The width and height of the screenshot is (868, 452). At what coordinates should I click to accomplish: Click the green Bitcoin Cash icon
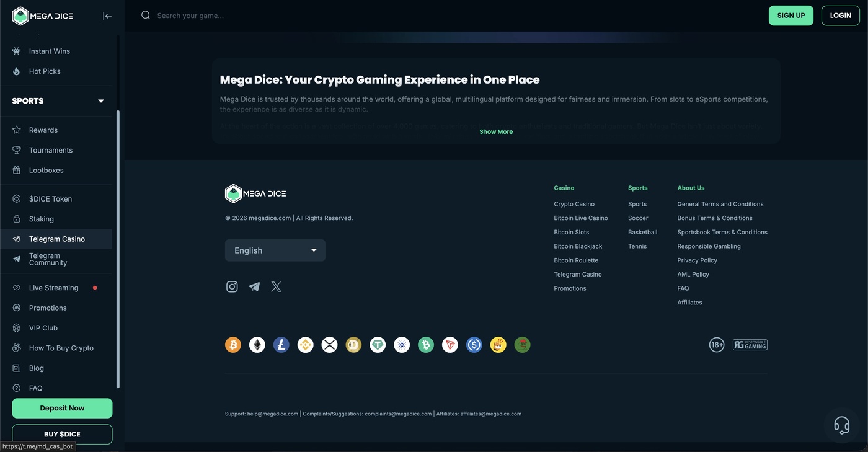[426, 345]
